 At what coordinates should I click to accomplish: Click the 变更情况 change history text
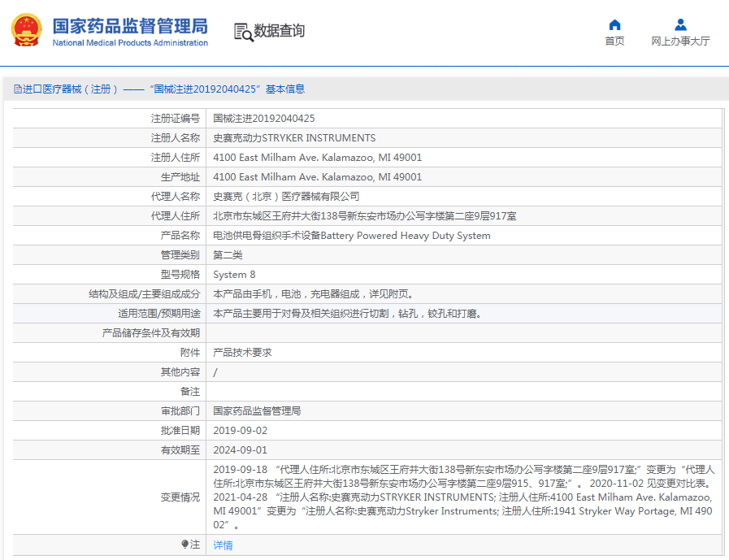click(463, 497)
